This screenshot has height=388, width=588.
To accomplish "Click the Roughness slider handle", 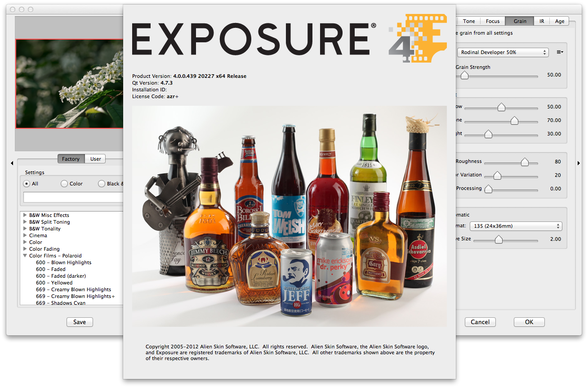I will (525, 162).
